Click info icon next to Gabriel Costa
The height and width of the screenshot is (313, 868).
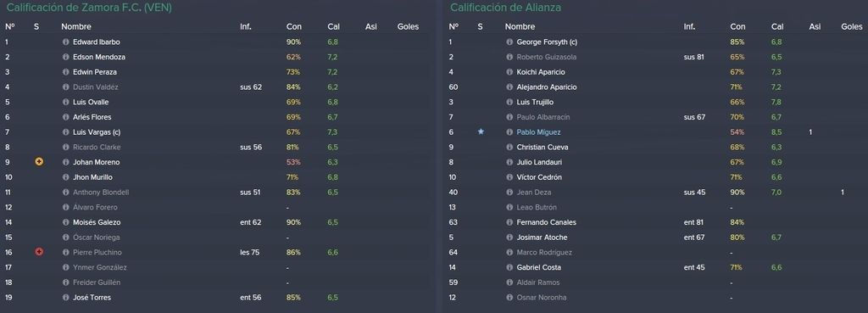(509, 267)
